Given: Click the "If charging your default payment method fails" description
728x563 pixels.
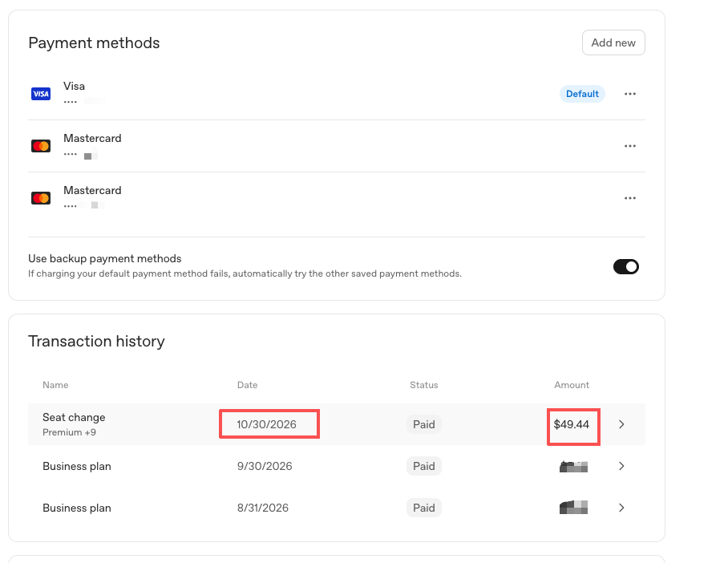Looking at the screenshot, I should coord(245,273).
